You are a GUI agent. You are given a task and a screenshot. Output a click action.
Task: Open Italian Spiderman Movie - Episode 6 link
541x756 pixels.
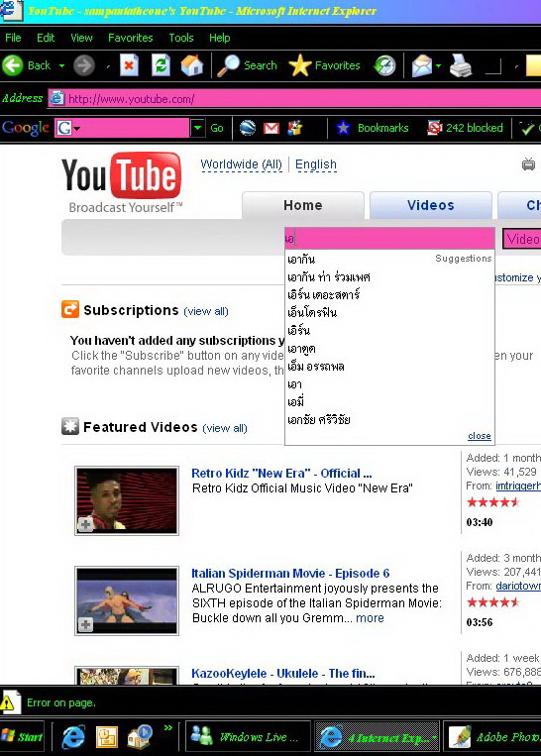coord(290,574)
